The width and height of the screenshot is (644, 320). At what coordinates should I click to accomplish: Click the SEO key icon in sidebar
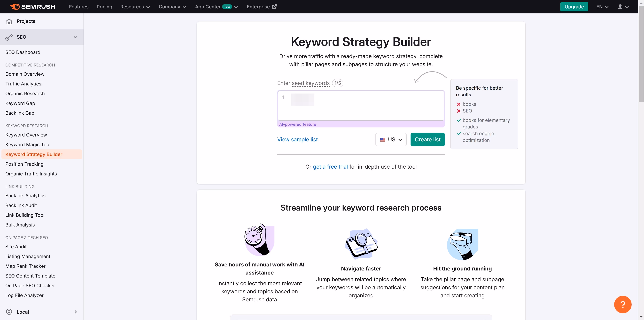(x=9, y=37)
